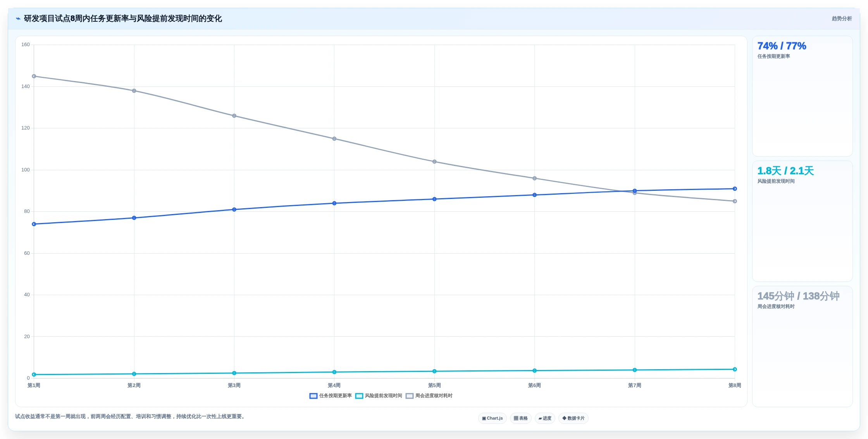Viewport: 868px width, 439px height.
Task: Click the 第6周 x-axis label
Action: pos(535,385)
